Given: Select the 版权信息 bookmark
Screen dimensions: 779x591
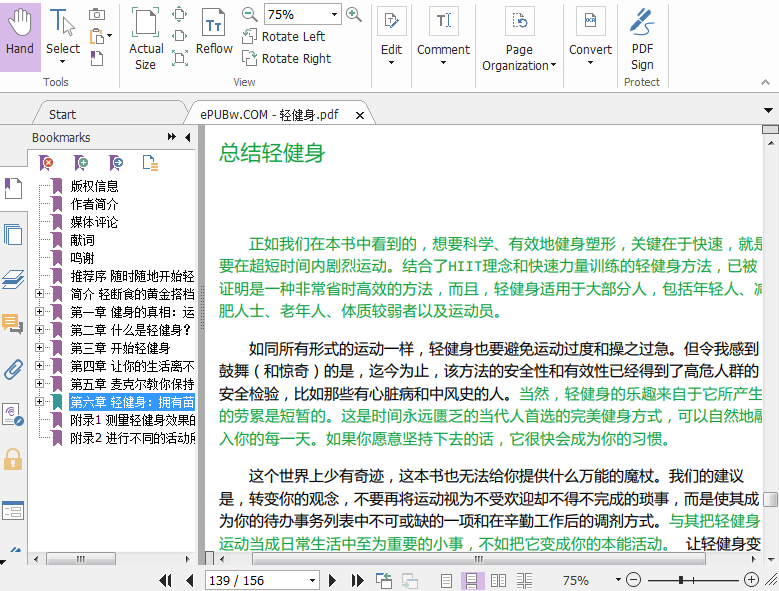Looking at the screenshot, I should point(94,186).
